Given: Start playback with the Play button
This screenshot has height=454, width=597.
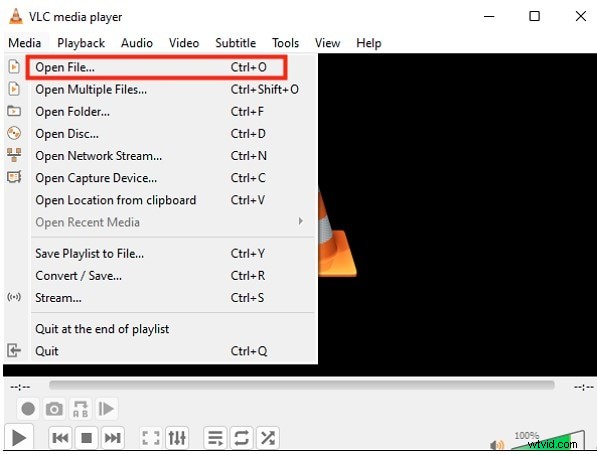Looking at the screenshot, I should pos(19,438).
